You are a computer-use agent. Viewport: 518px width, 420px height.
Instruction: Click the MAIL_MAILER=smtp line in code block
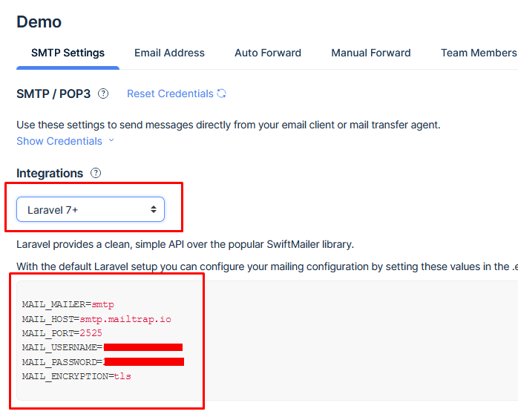[x=68, y=304]
